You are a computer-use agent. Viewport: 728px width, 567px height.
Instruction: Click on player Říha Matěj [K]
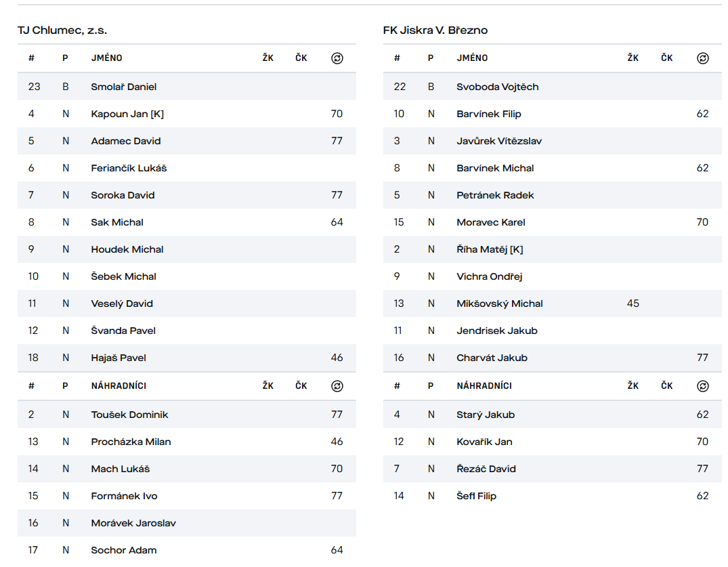490,249
